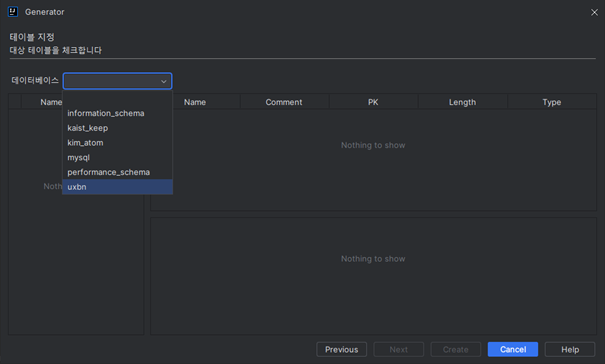Pick kim_atom from the dropdown list
Screen dimensions: 605x364
[x=117, y=143]
